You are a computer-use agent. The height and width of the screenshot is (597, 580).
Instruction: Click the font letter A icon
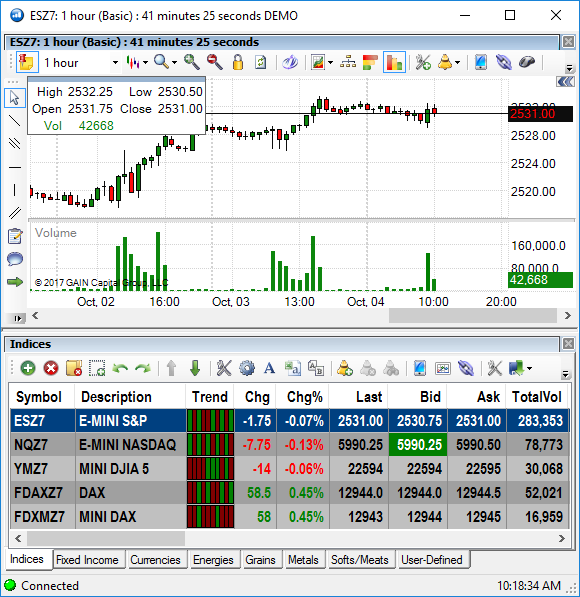[x=269, y=368]
